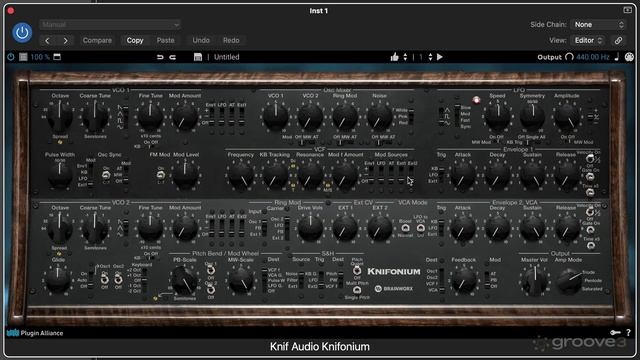This screenshot has height=360, width=640.
Task: Click the play triangle in the toolbar
Action: pyautogui.click(x=440, y=57)
